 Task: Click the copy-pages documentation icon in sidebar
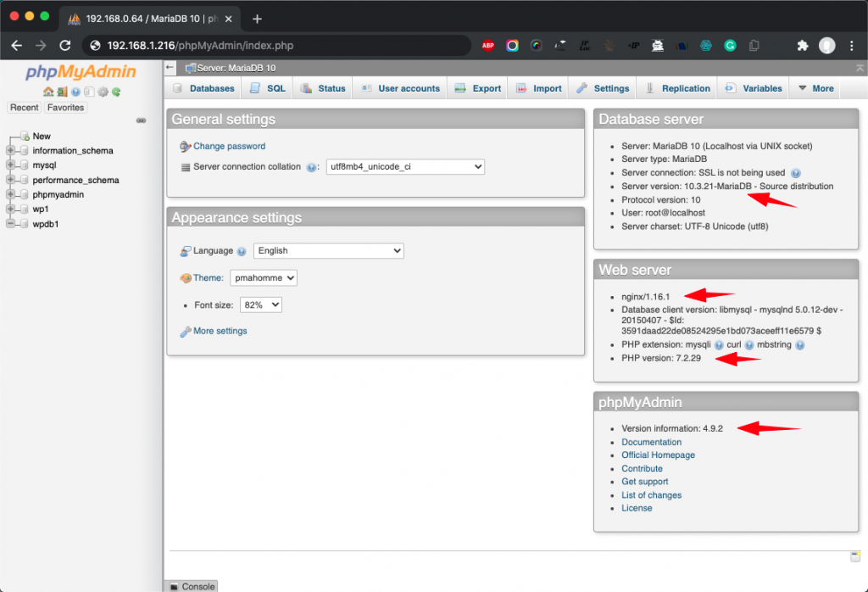tap(89, 92)
